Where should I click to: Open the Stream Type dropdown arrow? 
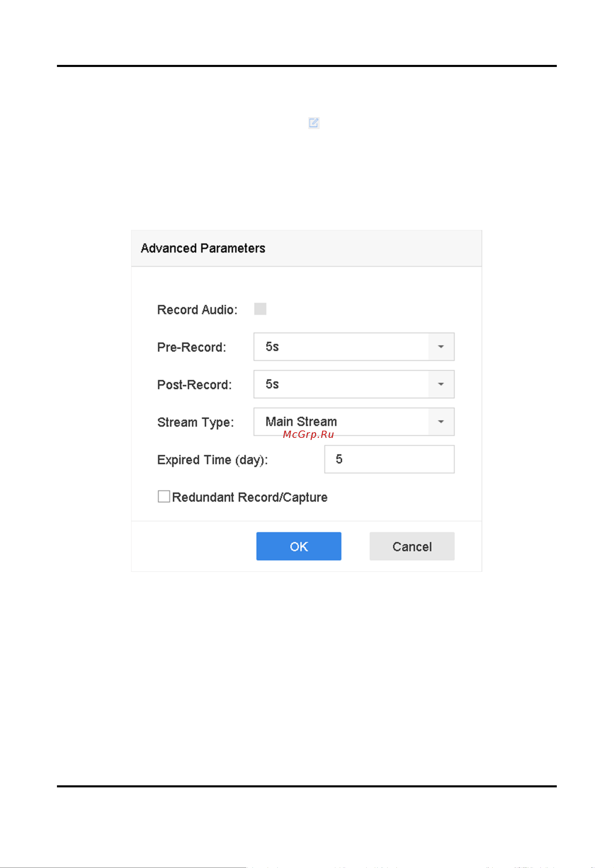click(x=441, y=422)
